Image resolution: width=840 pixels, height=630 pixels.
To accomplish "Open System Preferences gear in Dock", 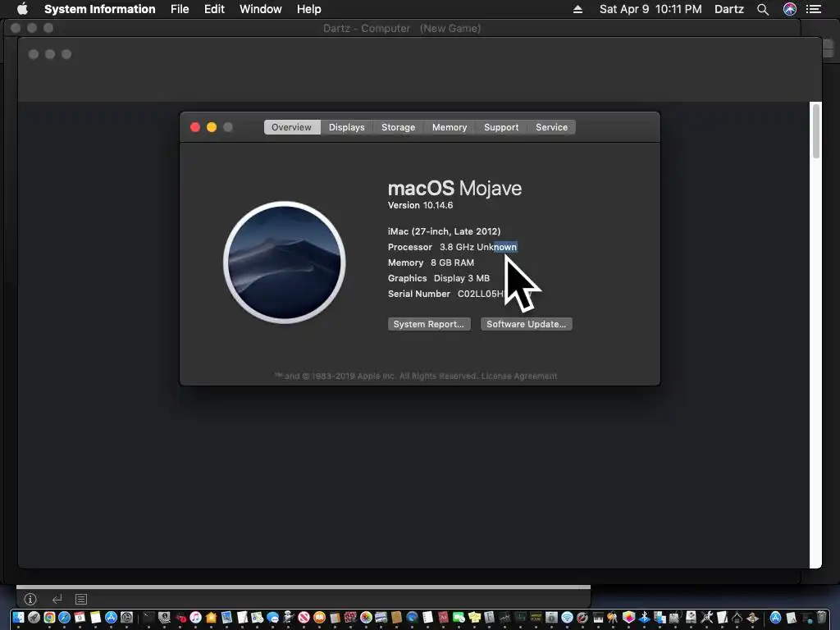I will point(126,617).
